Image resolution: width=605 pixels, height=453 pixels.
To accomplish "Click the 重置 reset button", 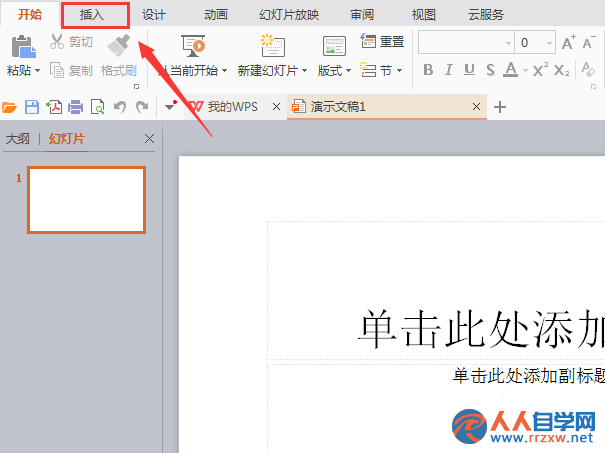I will [x=382, y=41].
